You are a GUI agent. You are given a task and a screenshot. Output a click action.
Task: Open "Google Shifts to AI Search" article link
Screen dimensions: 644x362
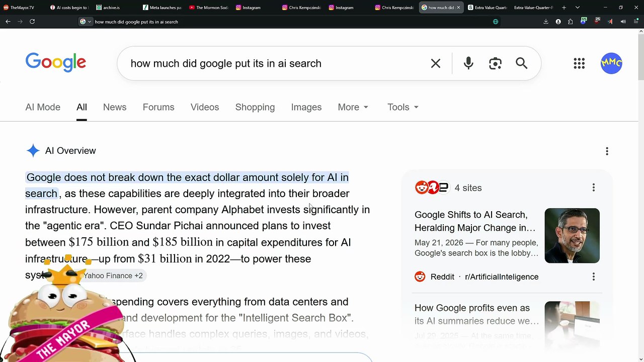click(x=475, y=221)
